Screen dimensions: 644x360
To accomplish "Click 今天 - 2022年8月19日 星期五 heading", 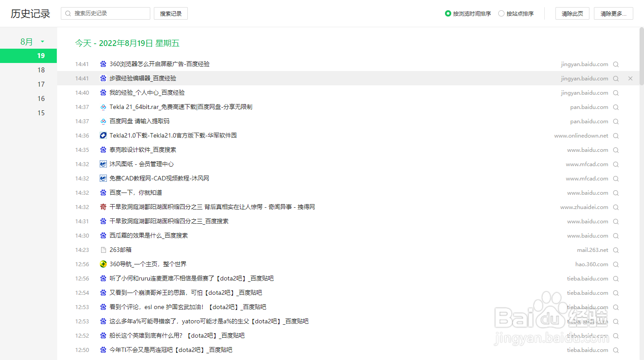I will (127, 43).
